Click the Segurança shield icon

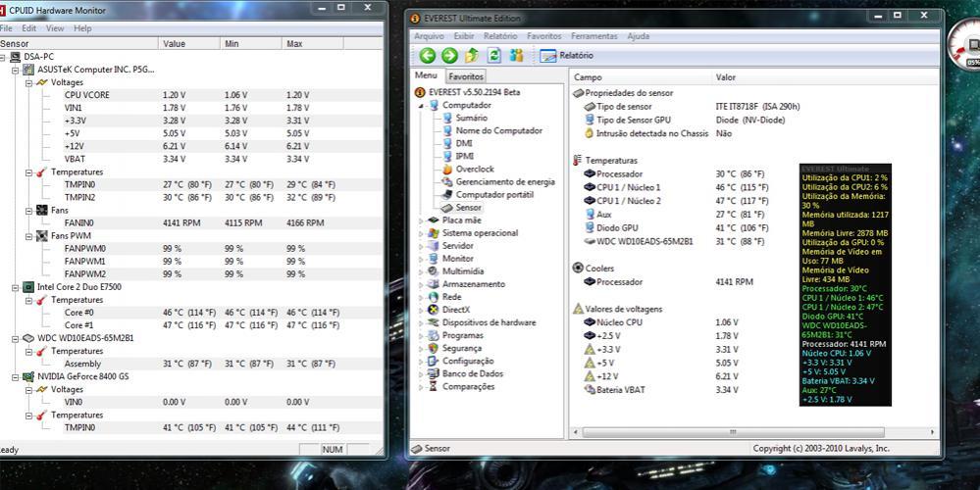click(433, 348)
